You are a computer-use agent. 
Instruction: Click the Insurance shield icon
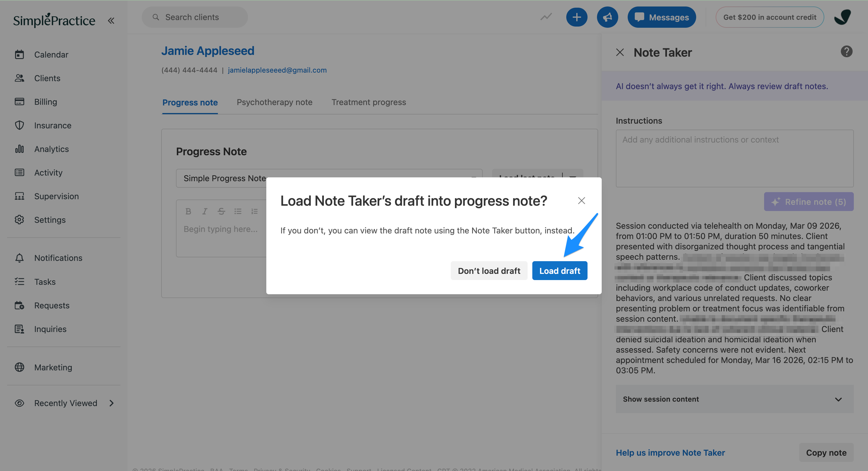19,125
